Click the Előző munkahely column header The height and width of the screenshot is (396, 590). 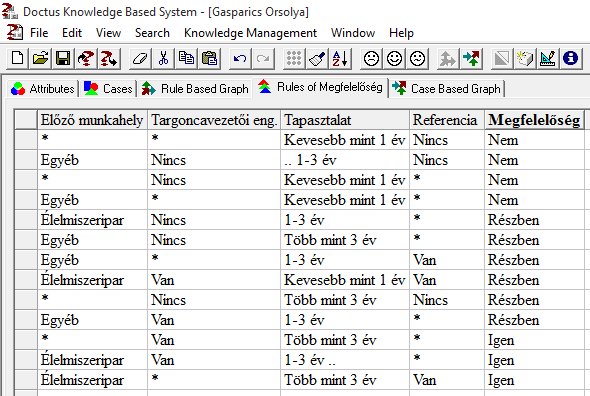tap(92, 120)
